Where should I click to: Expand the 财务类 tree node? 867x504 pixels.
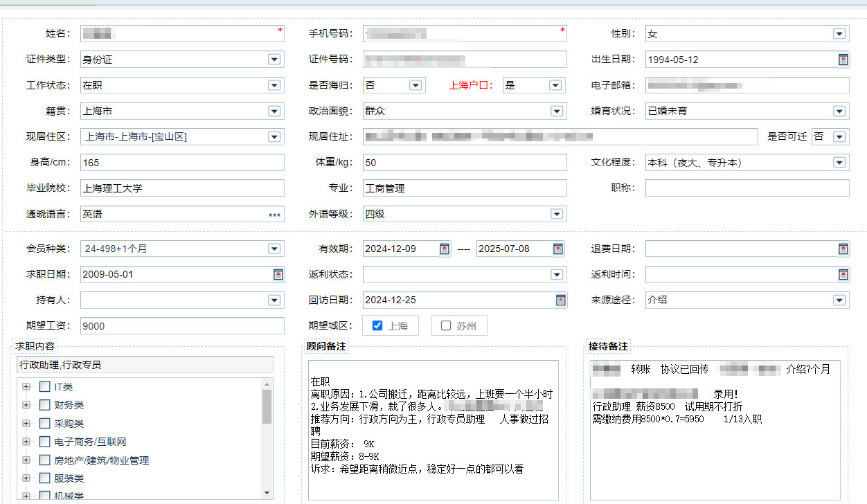pyautogui.click(x=26, y=405)
